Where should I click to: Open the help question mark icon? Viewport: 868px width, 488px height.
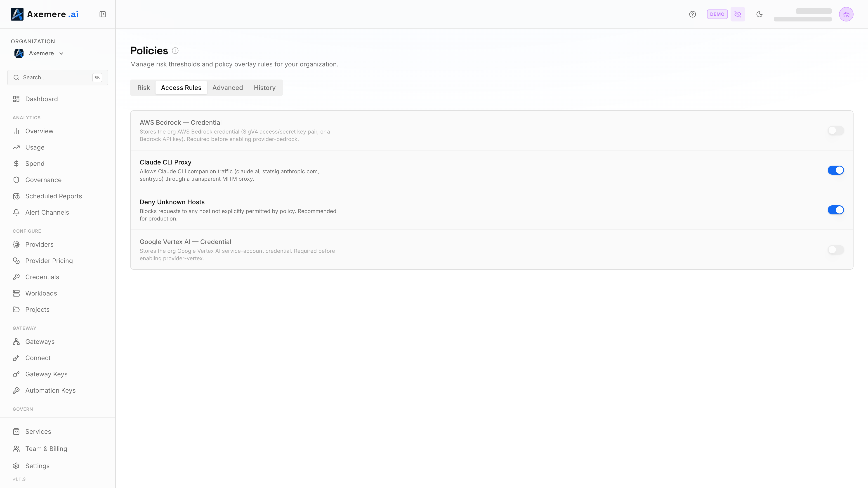(x=692, y=14)
